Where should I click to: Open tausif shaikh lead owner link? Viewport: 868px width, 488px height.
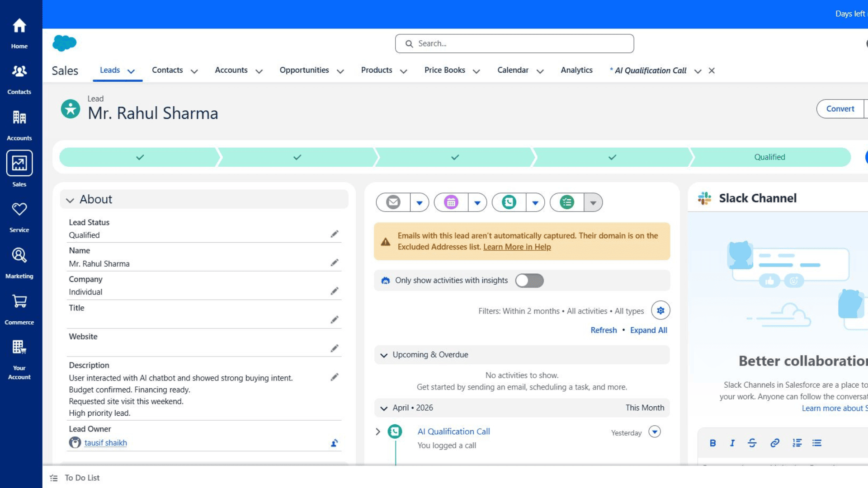[x=105, y=443]
